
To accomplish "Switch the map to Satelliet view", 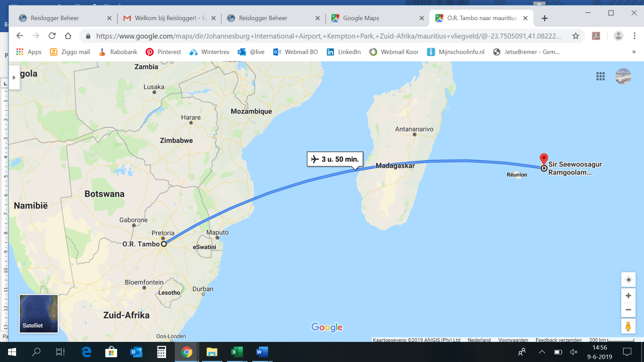I will [x=38, y=314].
